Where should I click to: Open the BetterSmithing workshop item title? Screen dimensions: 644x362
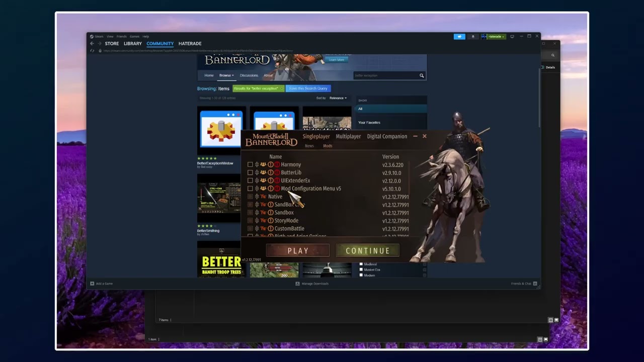tap(208, 231)
